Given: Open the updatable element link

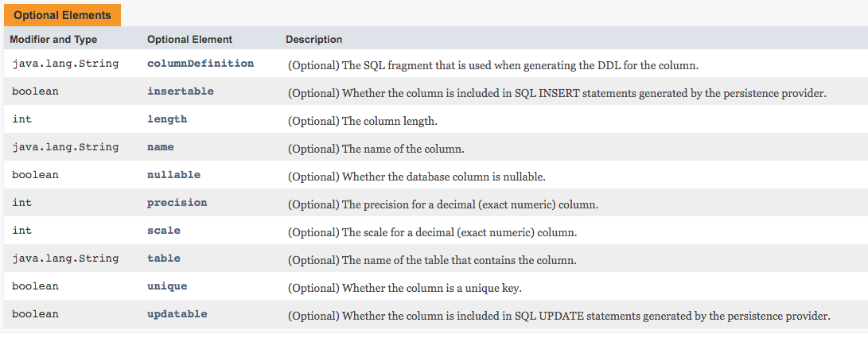Looking at the screenshot, I should [177, 314].
